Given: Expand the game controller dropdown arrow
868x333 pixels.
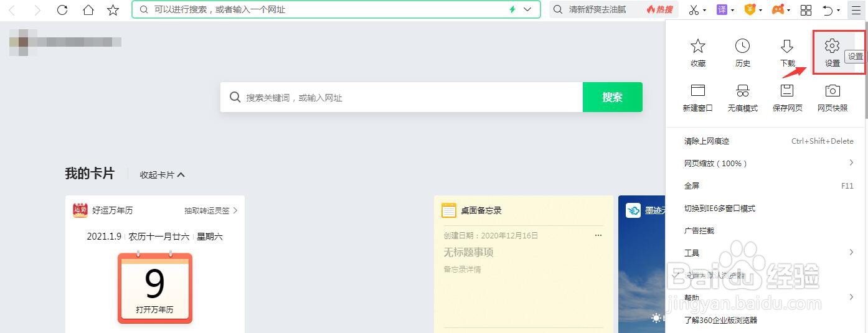Looking at the screenshot, I should [x=789, y=11].
